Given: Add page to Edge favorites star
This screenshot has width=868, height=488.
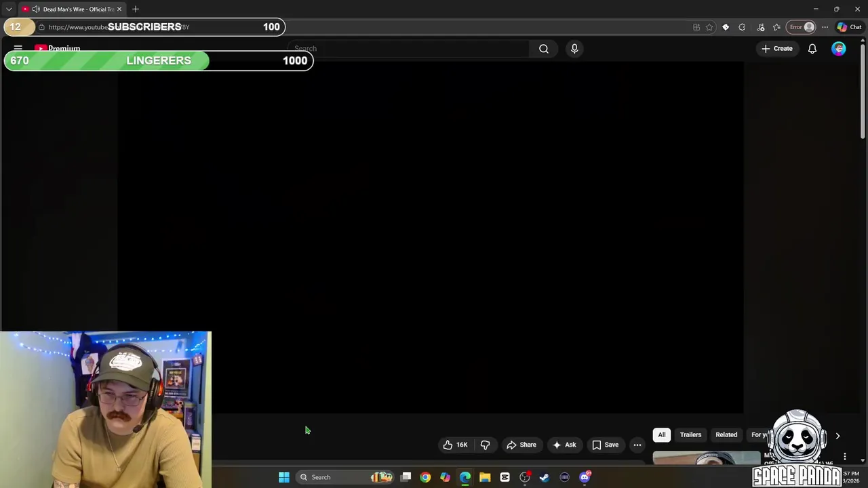Looking at the screenshot, I should click(709, 27).
